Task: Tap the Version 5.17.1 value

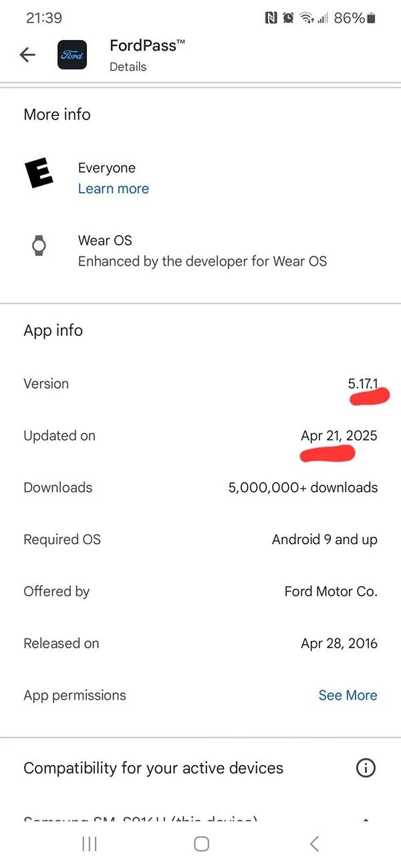Action: point(363,384)
